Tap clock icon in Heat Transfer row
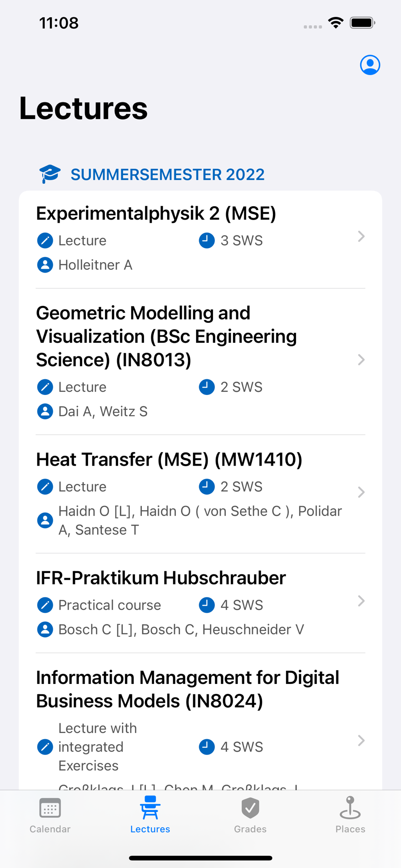401x868 pixels. pos(207,487)
